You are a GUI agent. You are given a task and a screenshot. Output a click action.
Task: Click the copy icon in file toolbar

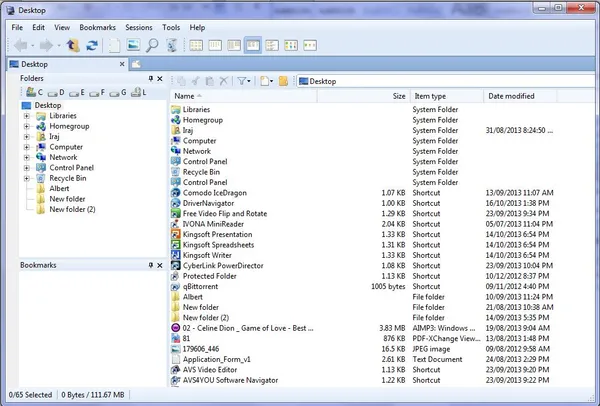click(x=181, y=81)
